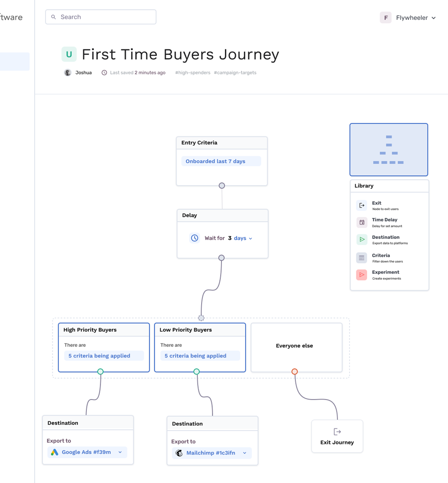Image resolution: width=448 pixels, height=483 pixels.
Task: Click the orange connector on Everyone else
Action: coord(295,372)
